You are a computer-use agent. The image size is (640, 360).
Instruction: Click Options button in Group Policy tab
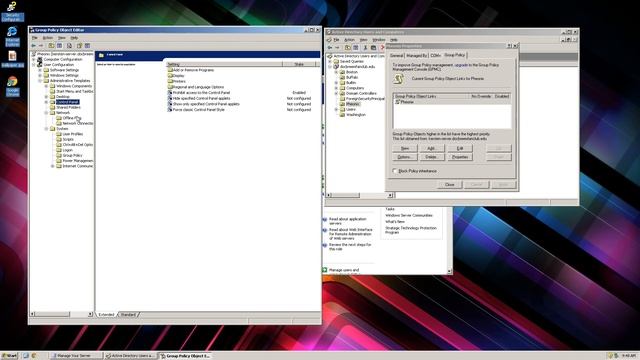(x=405, y=157)
